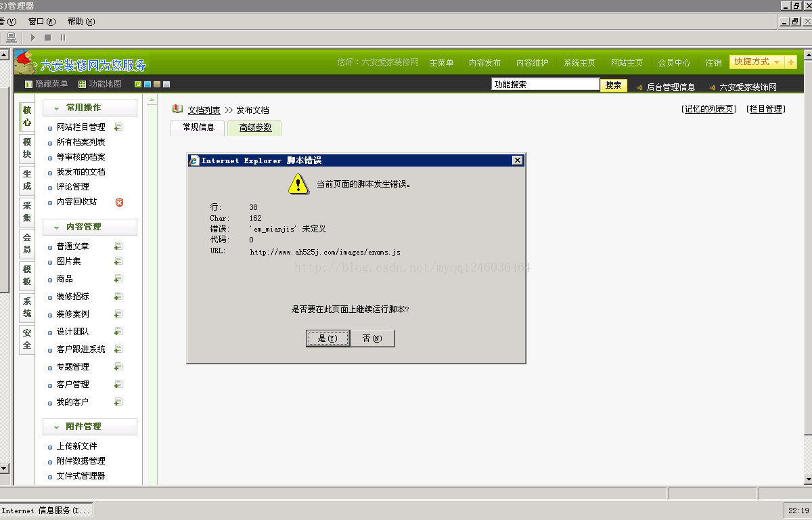Select the 安全 vertical sidebar tab
The image size is (812, 520).
pyautogui.click(x=27, y=339)
